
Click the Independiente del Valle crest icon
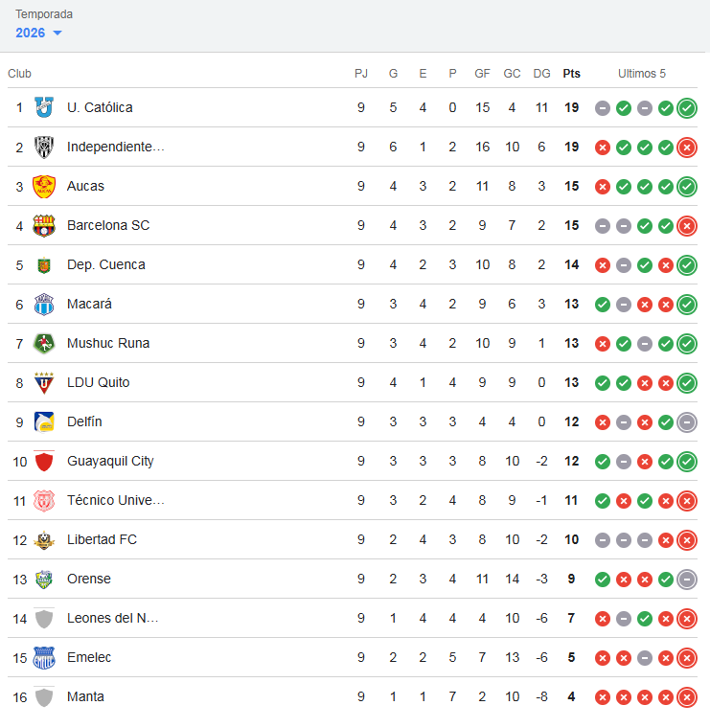(44, 147)
